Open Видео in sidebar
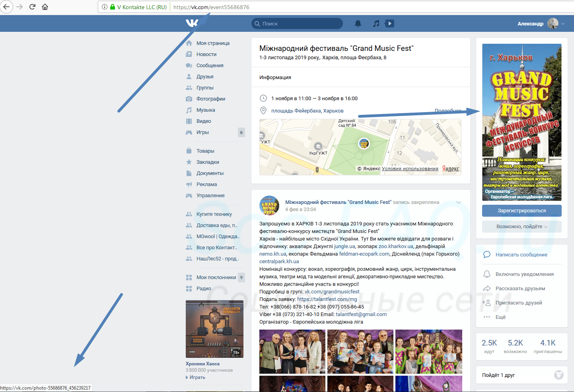Image resolution: width=574 pixels, height=392 pixels. click(204, 121)
